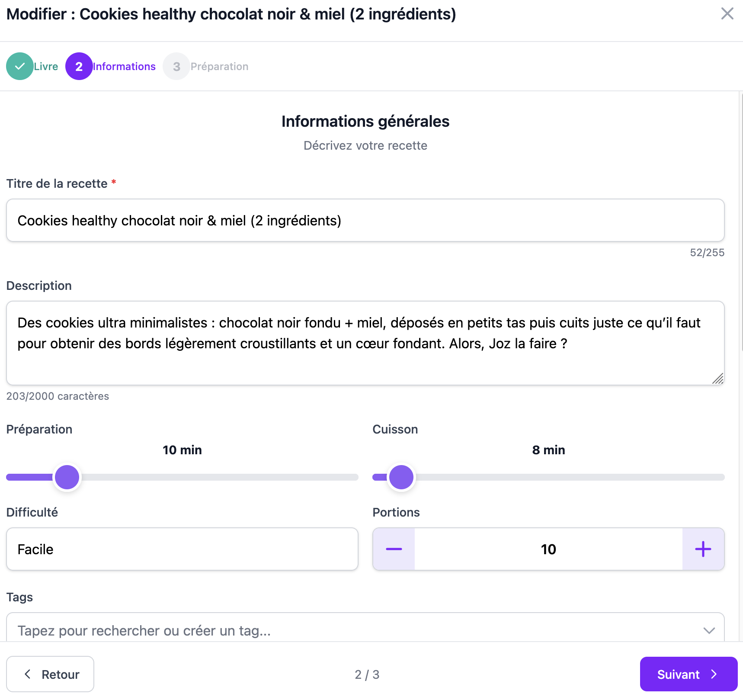Viewport: 743px width, 700px height.
Task: Click the green checkmark Livre step icon
Action: coord(20,66)
